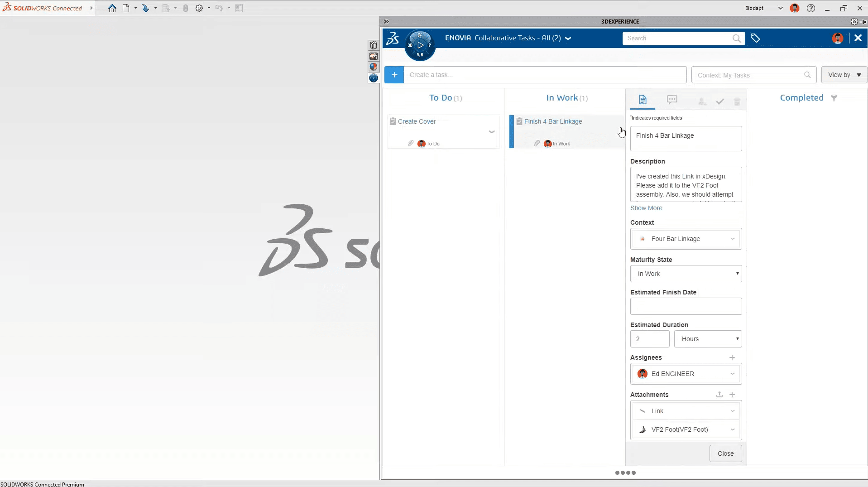Collapse the 3DEXPERIENCE panel with double chevron
The height and width of the screenshot is (487, 868).
click(386, 21)
